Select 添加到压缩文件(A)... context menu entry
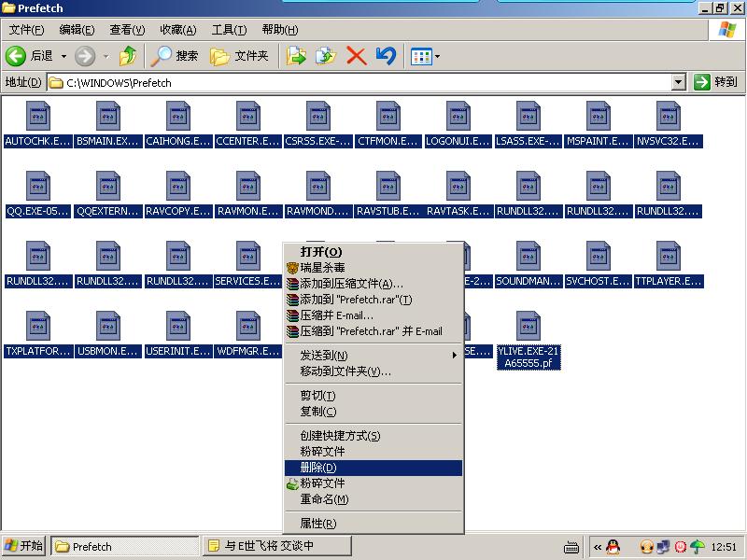The height and width of the screenshot is (560, 747). click(351, 283)
